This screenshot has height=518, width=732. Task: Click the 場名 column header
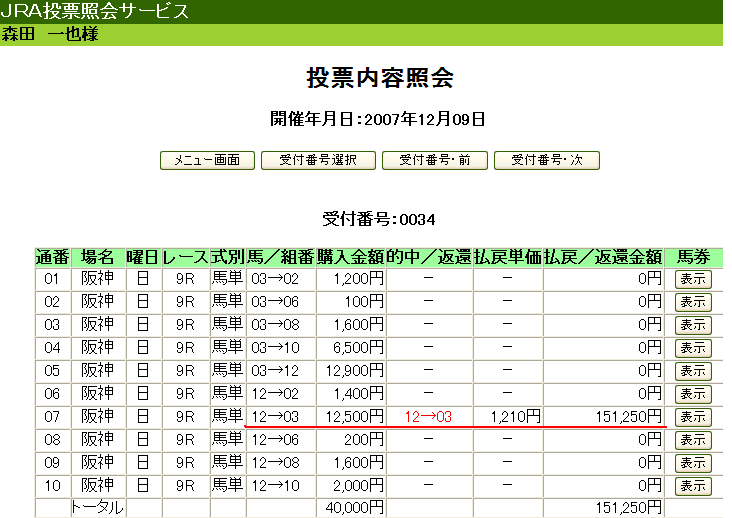pos(98,258)
